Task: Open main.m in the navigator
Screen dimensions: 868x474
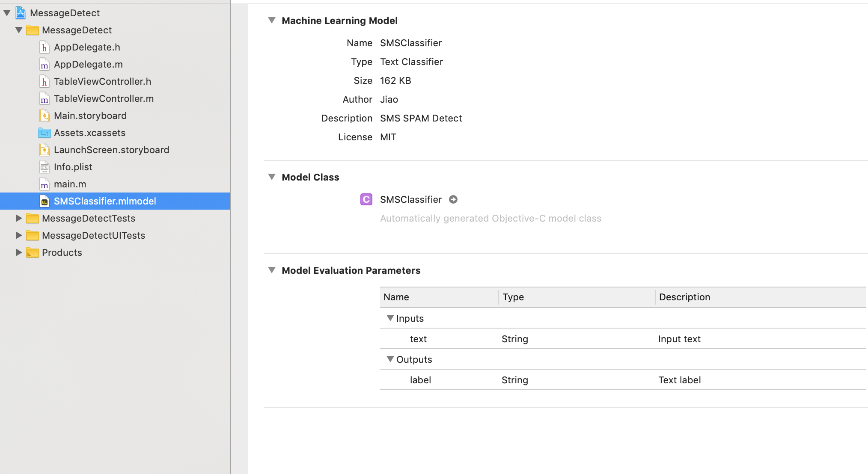Action: coord(70,184)
